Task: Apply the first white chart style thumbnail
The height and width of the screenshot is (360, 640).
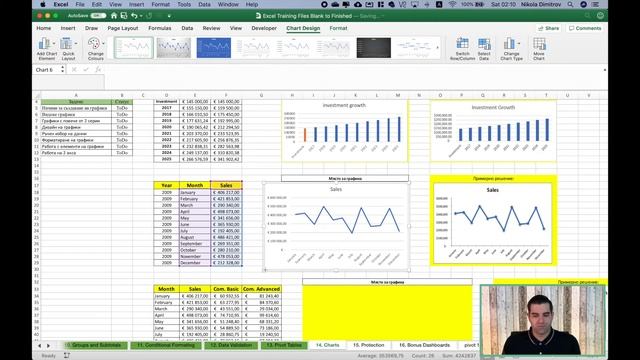Action: tap(134, 48)
